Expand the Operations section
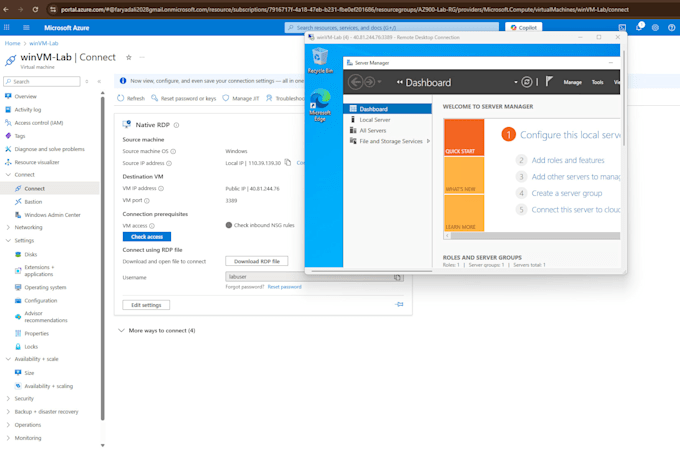The width and height of the screenshot is (680, 451). [8, 425]
